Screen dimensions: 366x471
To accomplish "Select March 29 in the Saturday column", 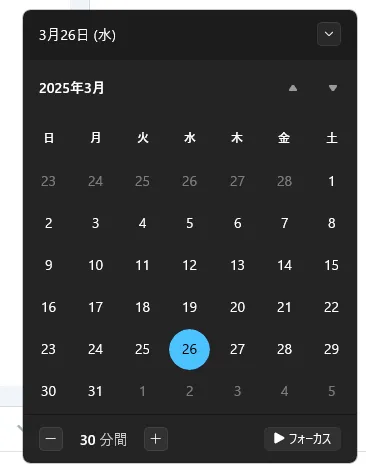I will point(331,349).
